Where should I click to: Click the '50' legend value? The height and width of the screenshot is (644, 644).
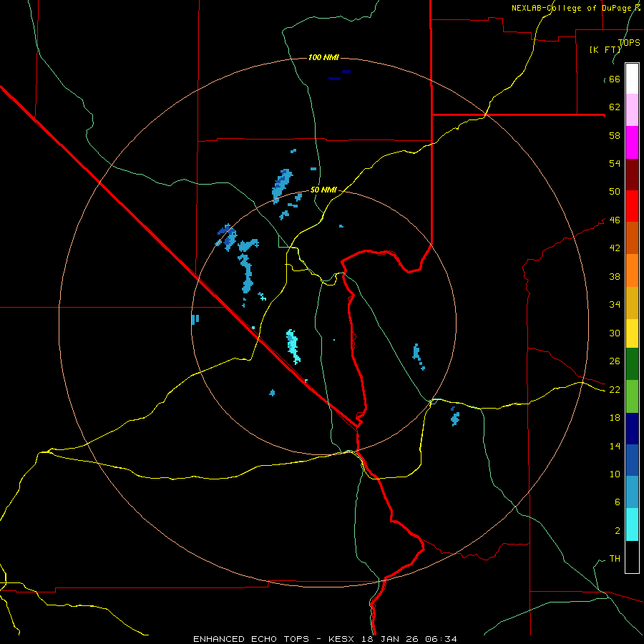615,191
